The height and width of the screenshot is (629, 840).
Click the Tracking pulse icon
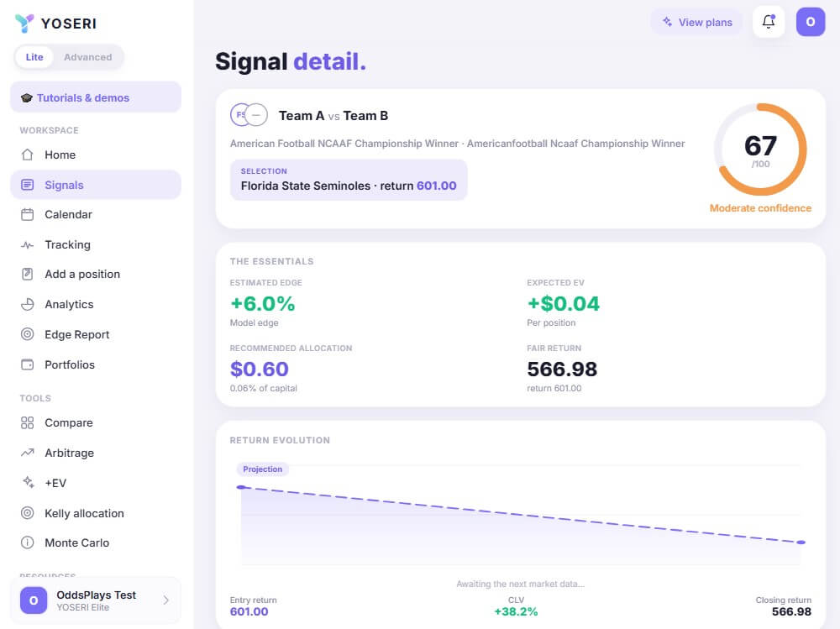point(28,245)
